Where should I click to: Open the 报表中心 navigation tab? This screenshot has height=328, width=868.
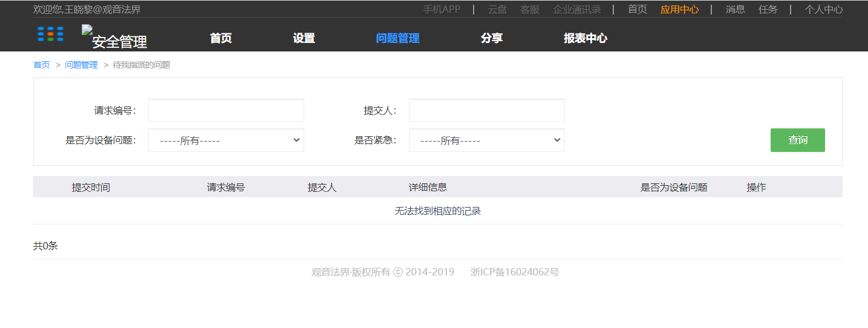pyautogui.click(x=586, y=38)
